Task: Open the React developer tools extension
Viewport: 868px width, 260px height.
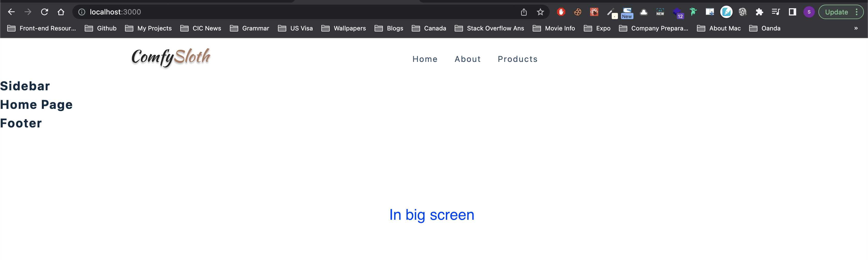Action: [594, 12]
